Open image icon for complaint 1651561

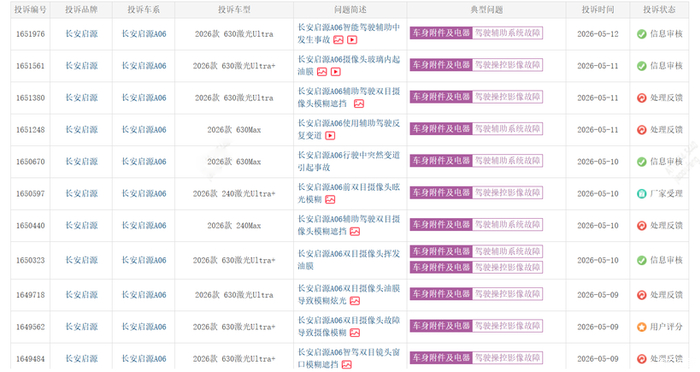pos(322,72)
